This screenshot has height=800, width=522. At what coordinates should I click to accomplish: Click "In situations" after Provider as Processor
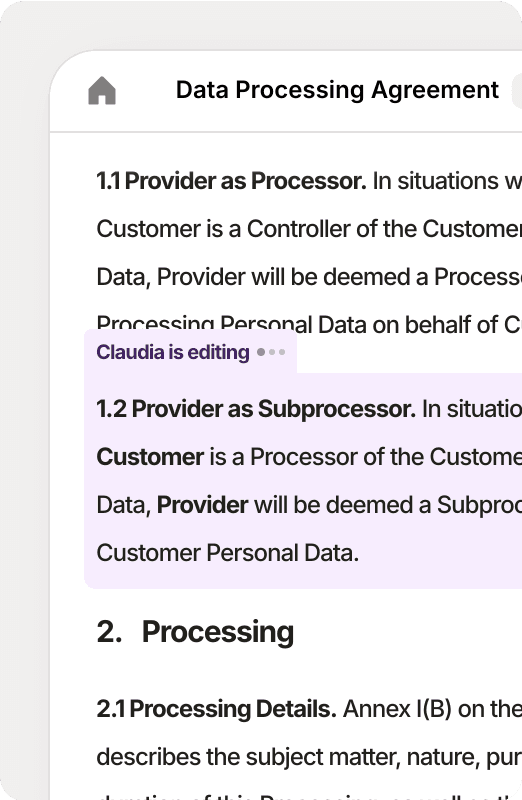click(x=435, y=181)
